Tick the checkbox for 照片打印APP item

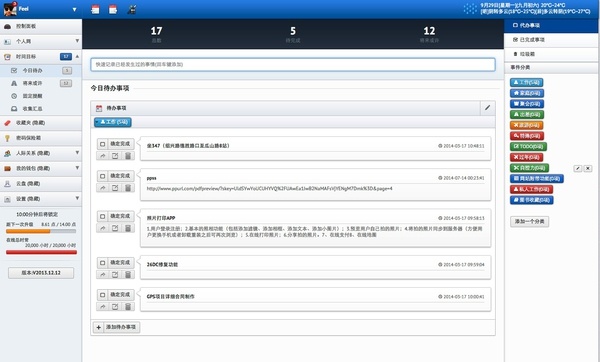tap(103, 216)
